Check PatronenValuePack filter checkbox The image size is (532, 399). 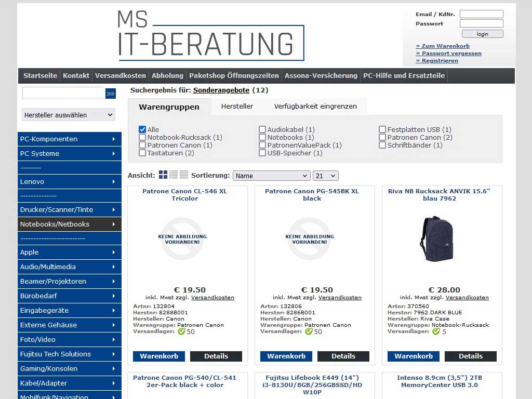pyautogui.click(x=262, y=145)
